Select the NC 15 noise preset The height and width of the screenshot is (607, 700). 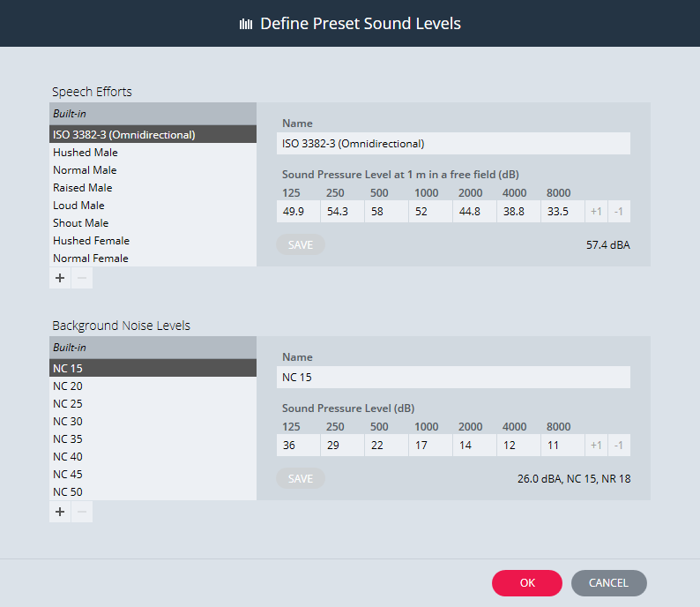(x=153, y=368)
